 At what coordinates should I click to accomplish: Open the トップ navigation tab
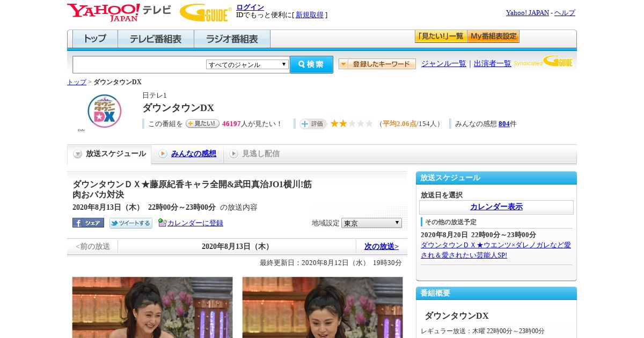pos(95,39)
